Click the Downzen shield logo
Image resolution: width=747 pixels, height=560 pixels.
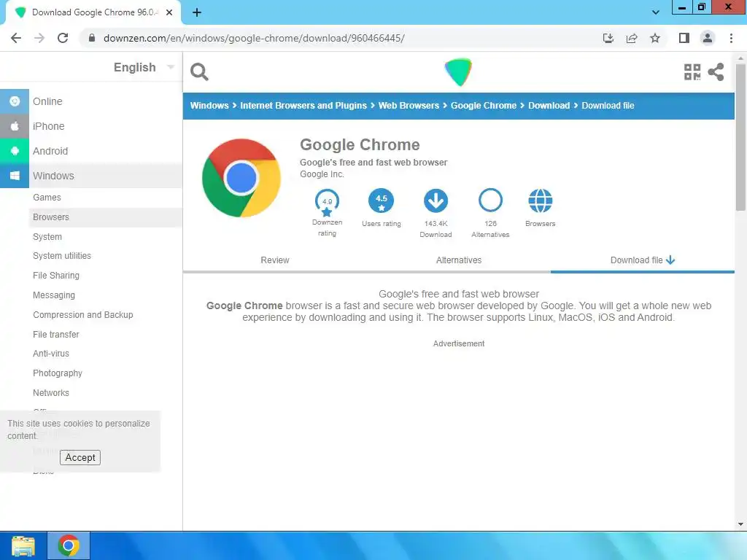pos(458,72)
